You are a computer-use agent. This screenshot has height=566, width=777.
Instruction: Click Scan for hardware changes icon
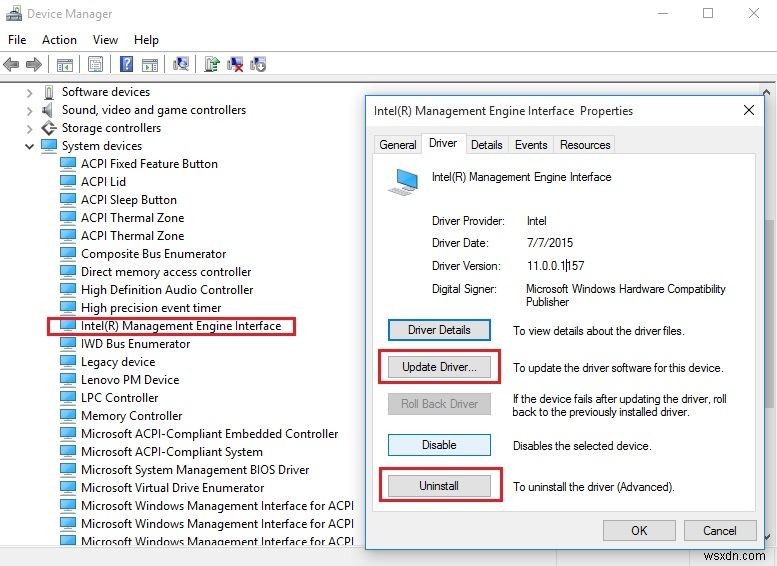[x=181, y=64]
